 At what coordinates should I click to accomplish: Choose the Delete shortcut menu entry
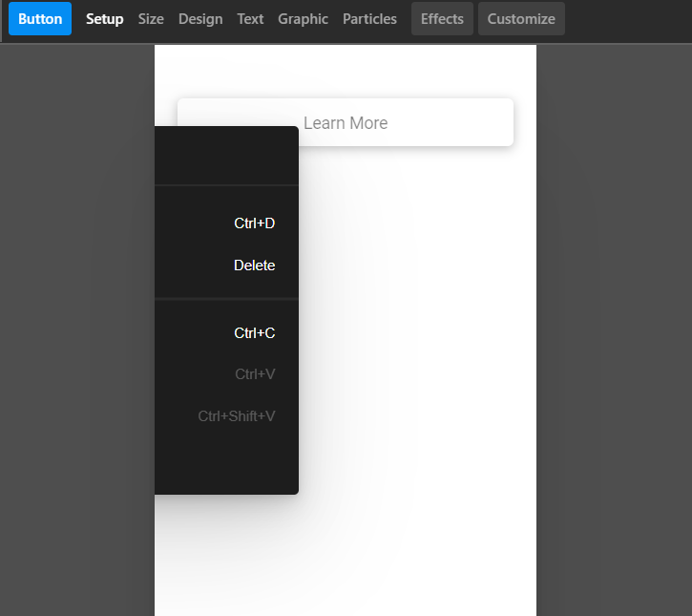(227, 266)
